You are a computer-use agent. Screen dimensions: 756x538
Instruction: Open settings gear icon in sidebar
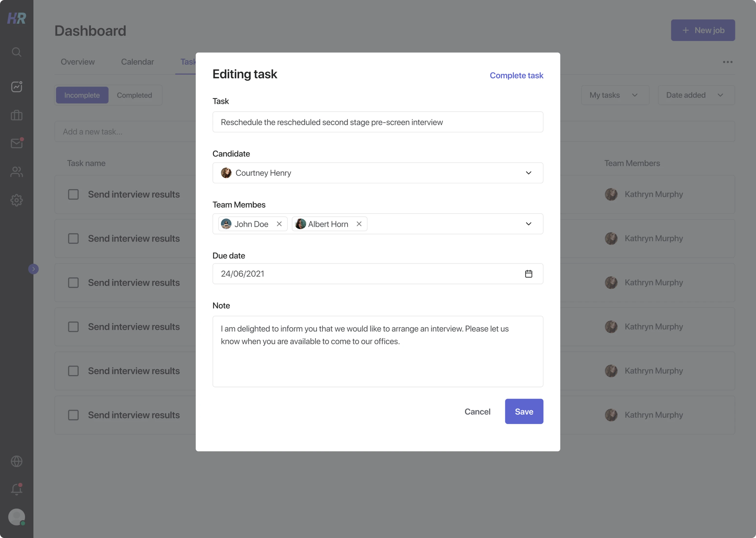(x=17, y=200)
